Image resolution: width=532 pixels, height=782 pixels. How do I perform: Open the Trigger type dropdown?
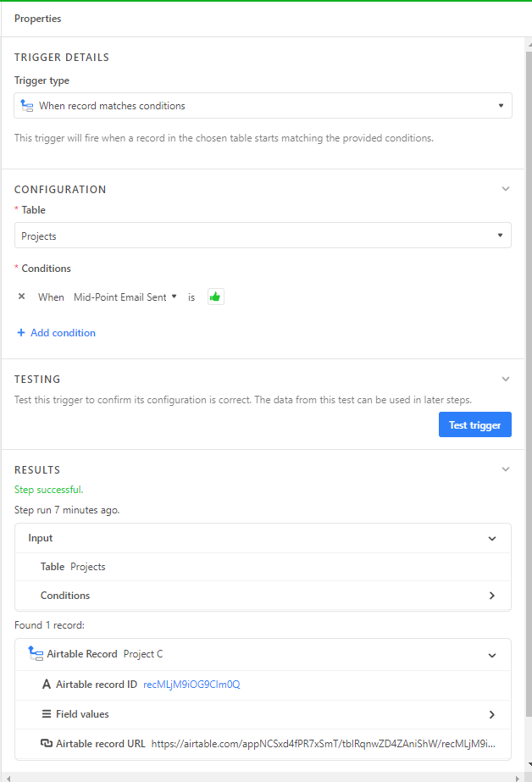[x=263, y=106]
